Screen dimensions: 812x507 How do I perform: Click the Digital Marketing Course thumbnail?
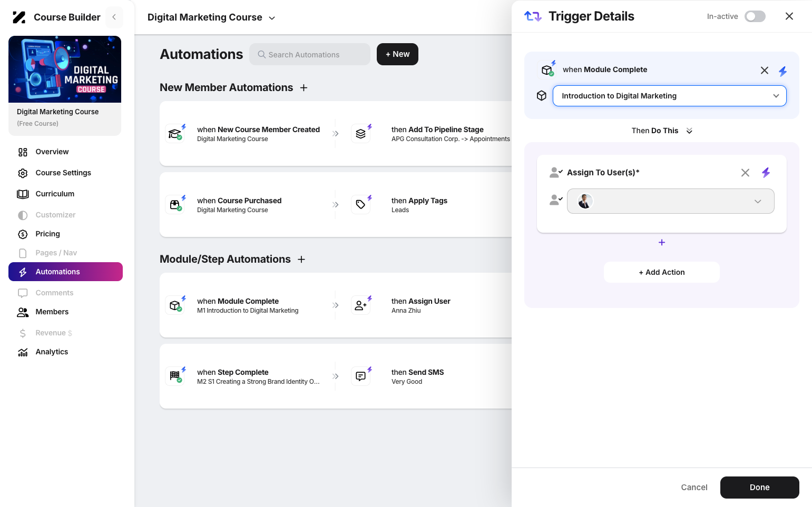[65, 69]
